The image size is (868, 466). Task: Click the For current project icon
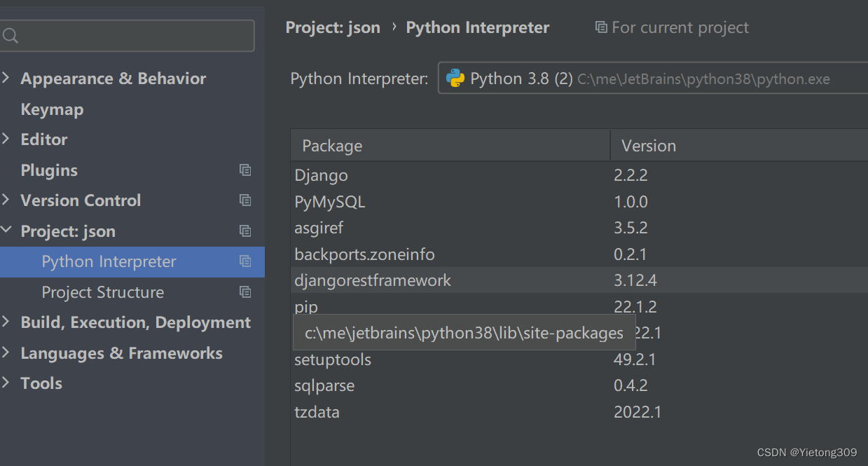pyautogui.click(x=600, y=27)
